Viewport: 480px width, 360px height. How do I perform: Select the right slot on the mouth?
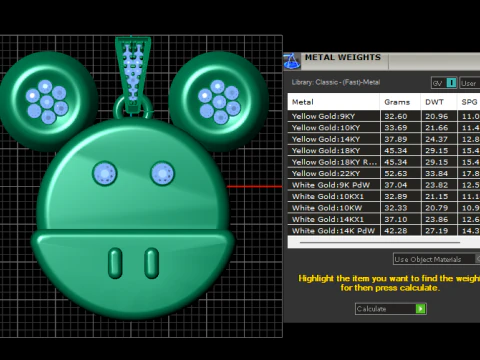(x=151, y=263)
